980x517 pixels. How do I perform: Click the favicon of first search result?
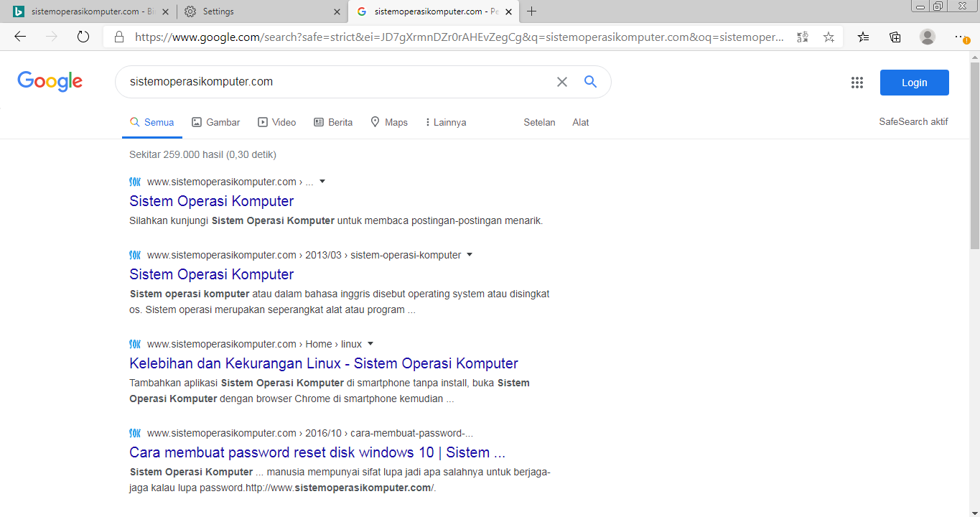[x=135, y=182]
